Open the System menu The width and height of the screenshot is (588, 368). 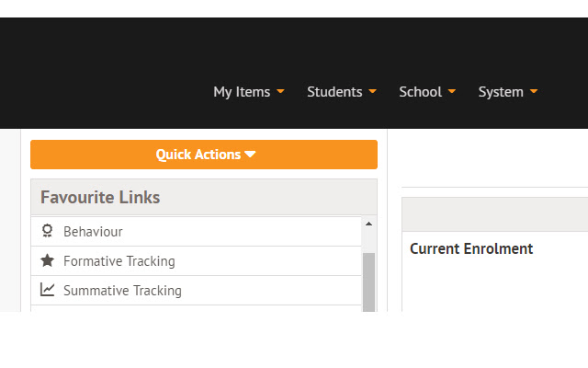point(508,92)
